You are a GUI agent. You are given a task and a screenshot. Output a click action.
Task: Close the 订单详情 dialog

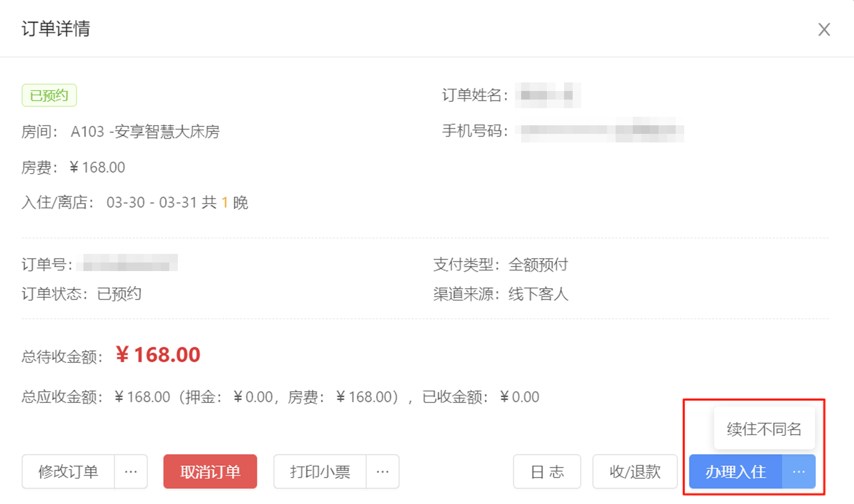tap(824, 30)
